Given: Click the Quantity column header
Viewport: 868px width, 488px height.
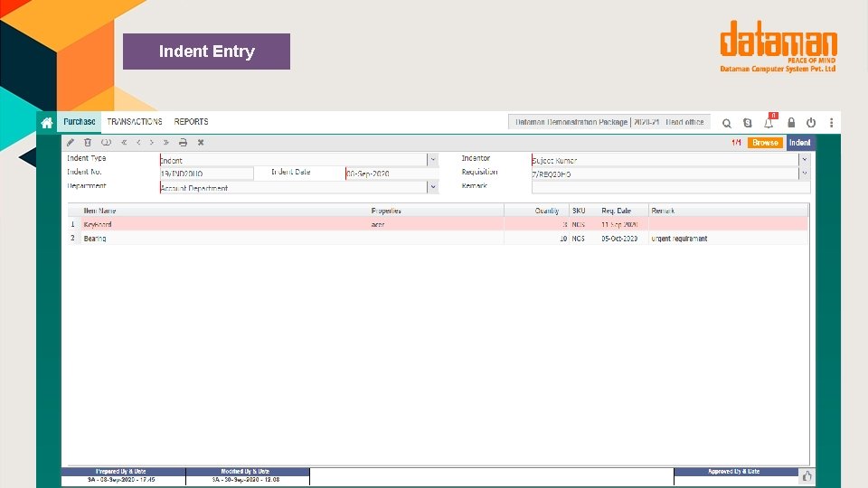Looking at the screenshot, I should tap(547, 211).
